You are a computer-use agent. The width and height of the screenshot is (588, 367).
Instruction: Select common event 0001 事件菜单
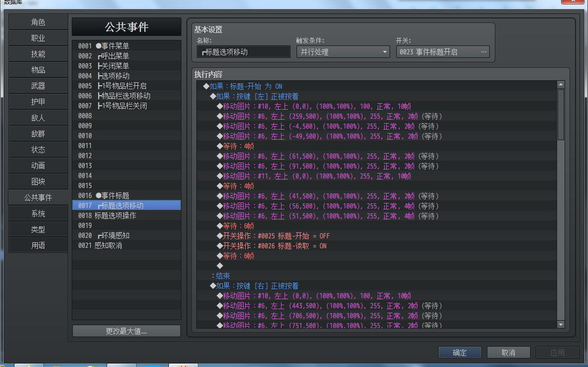click(x=127, y=46)
